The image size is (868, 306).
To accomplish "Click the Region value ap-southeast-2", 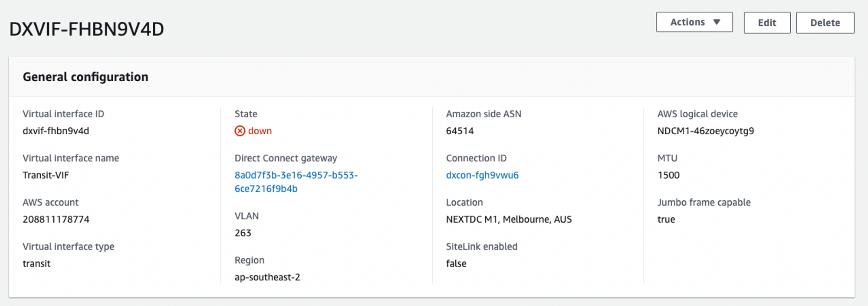I will pyautogui.click(x=267, y=277).
